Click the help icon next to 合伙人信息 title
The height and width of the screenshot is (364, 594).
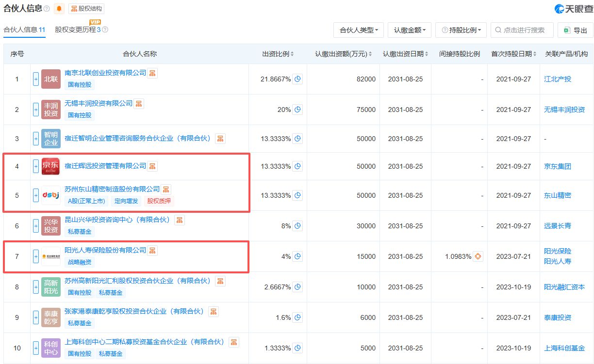click(x=47, y=9)
